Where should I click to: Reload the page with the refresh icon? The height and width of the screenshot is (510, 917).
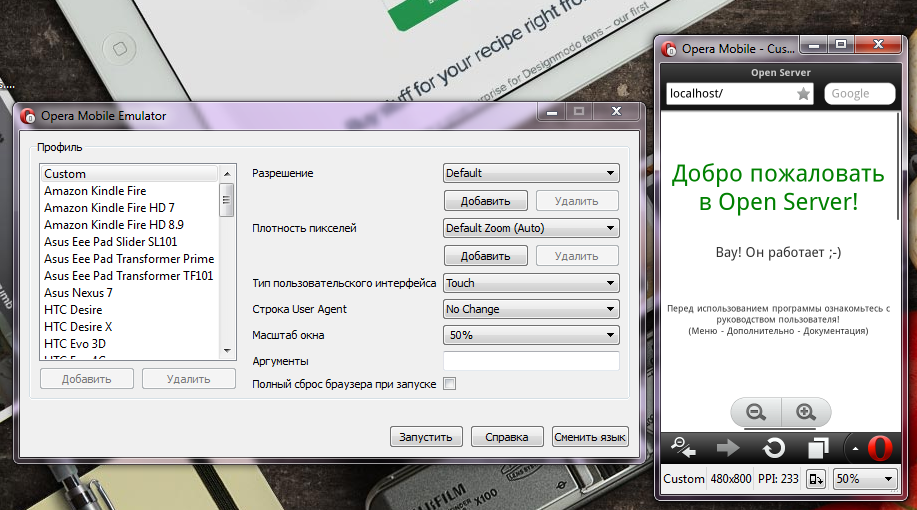tap(773, 447)
